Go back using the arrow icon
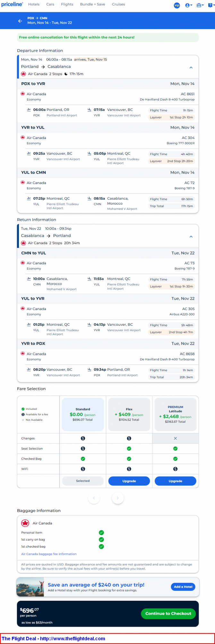The height and width of the screenshot is (644, 215). point(20,21)
